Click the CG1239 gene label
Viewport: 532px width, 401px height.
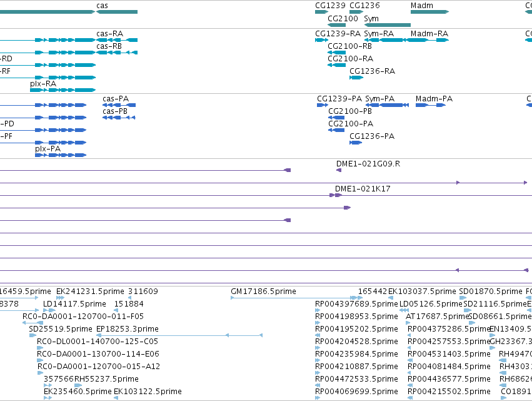coord(330,6)
